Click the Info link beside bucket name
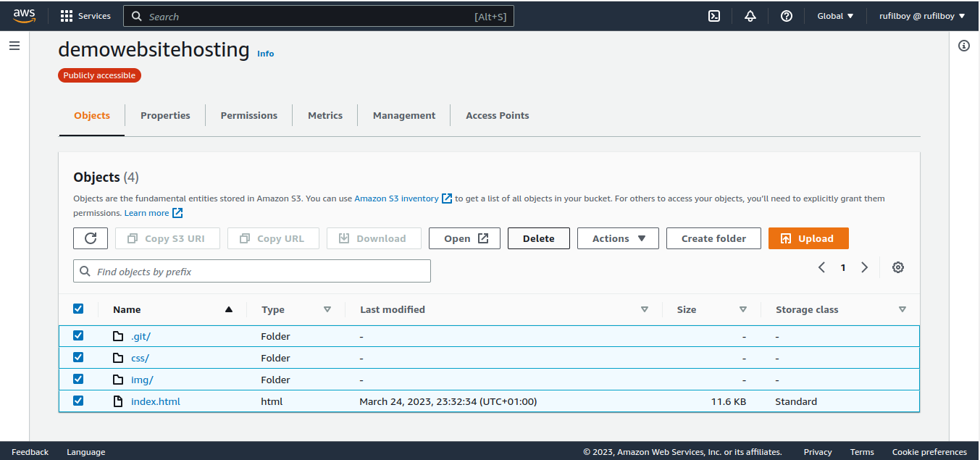The height and width of the screenshot is (460, 980). [266, 54]
